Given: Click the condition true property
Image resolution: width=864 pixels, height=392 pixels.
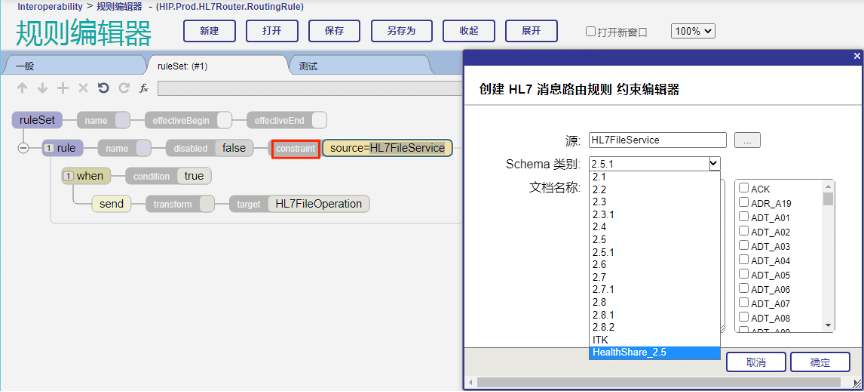Looking at the screenshot, I should [x=169, y=176].
